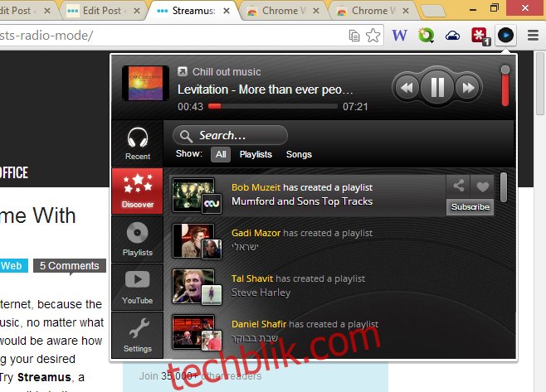Share the Mumford and Sons playlist
Image resolution: width=546 pixels, height=392 pixels.
pos(458,186)
